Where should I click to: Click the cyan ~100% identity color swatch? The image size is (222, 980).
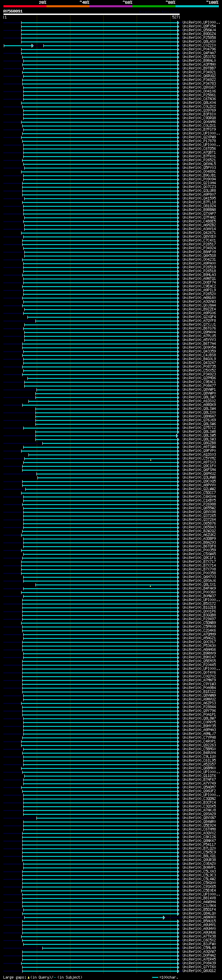[x=197, y=6]
